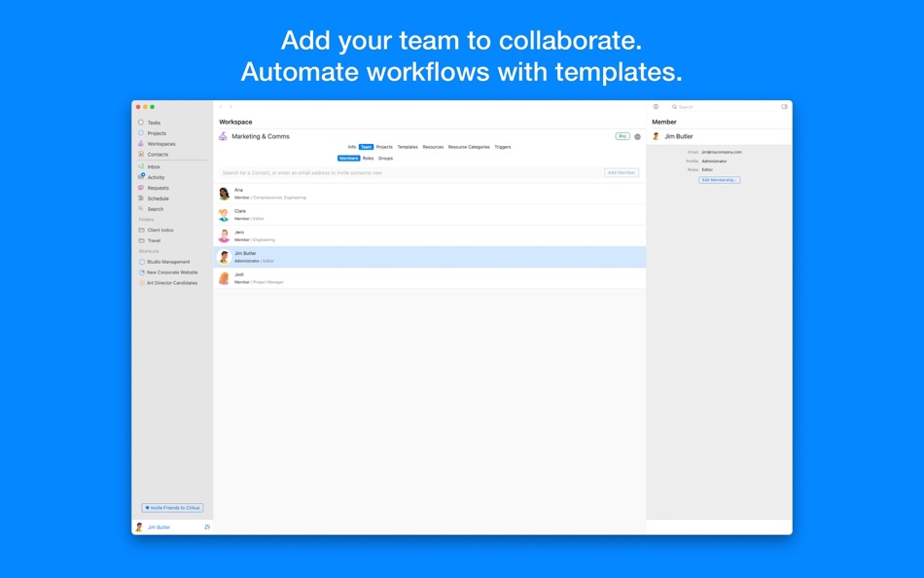Viewport: 924px width, 578px height.
Task: Click the Add Member button
Action: click(x=622, y=173)
